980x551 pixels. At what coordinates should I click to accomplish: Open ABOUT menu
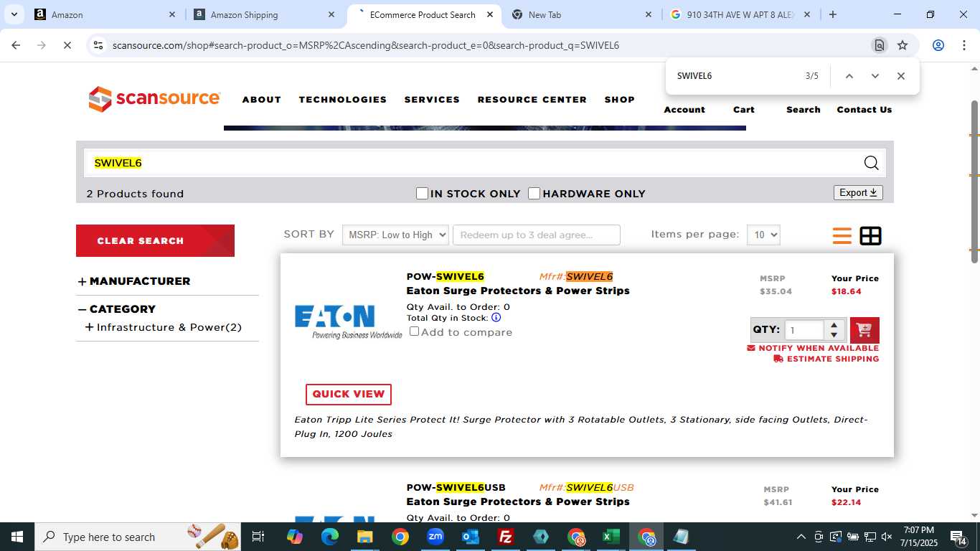261,100
